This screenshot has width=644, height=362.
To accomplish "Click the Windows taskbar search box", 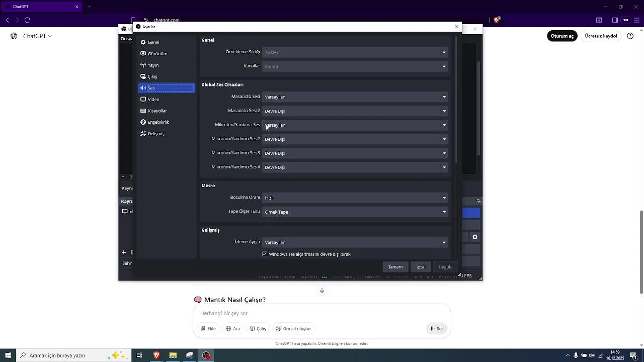I will (x=73, y=355).
